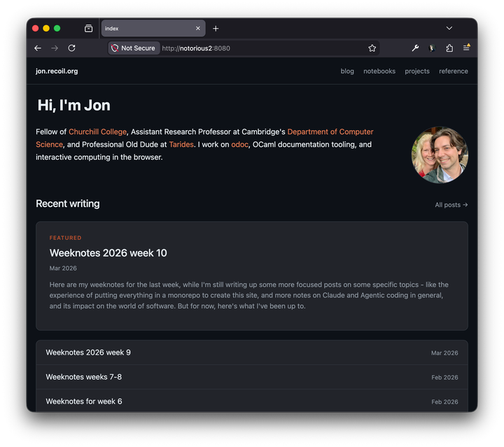This screenshot has height=447, width=504.
Task: Open the browser hamburger application menu
Action: 466,48
